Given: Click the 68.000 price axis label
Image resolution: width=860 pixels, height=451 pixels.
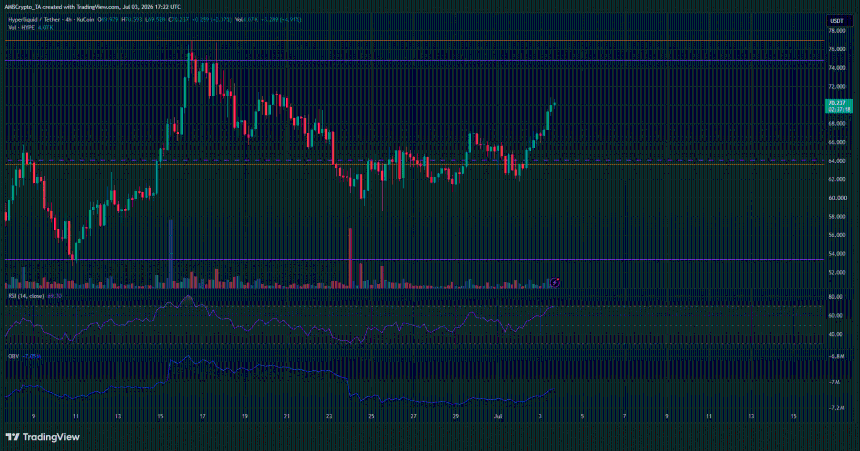Looking at the screenshot, I should (837, 124).
